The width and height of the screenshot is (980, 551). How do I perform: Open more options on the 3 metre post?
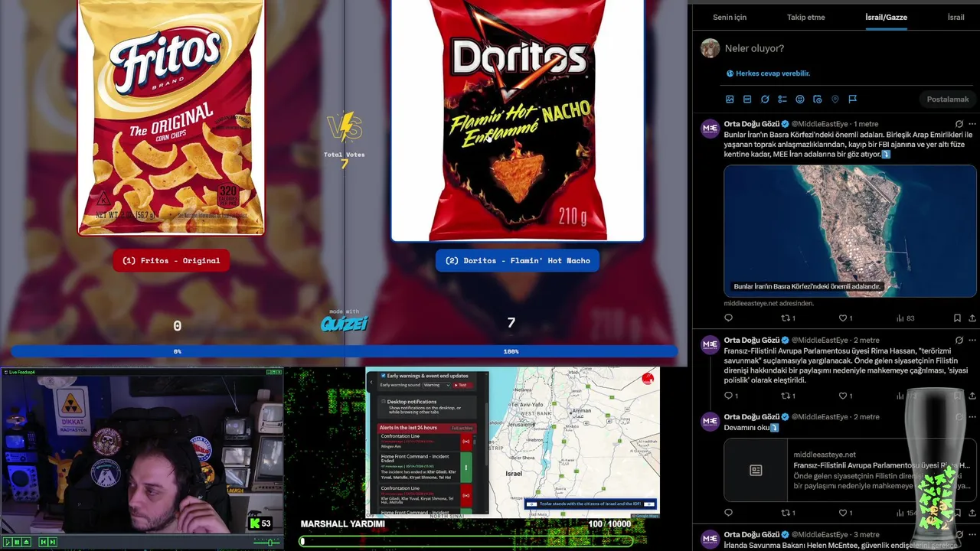pyautogui.click(x=972, y=535)
